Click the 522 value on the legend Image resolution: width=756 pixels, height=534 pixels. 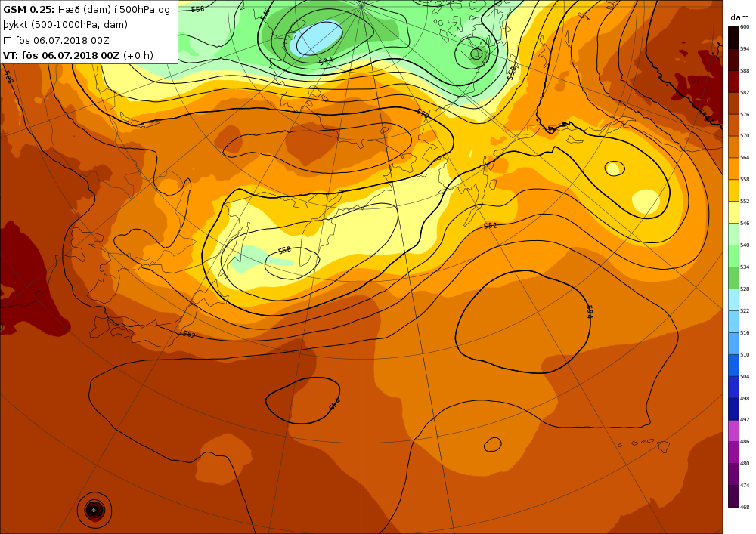[745, 311]
